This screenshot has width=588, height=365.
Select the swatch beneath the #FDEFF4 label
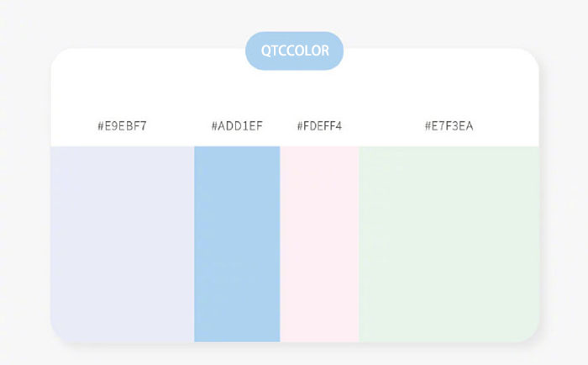click(319, 244)
